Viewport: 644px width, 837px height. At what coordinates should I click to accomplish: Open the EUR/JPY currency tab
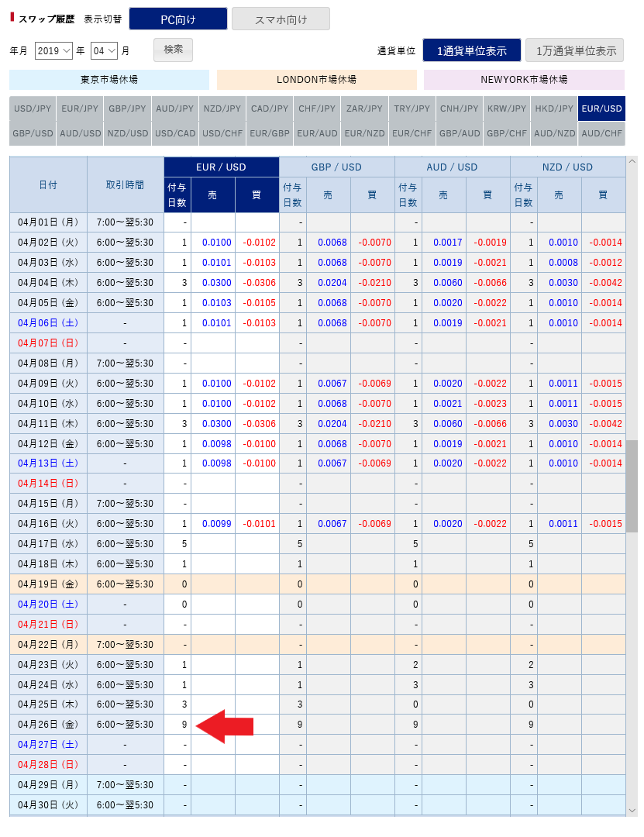pyautogui.click(x=80, y=108)
